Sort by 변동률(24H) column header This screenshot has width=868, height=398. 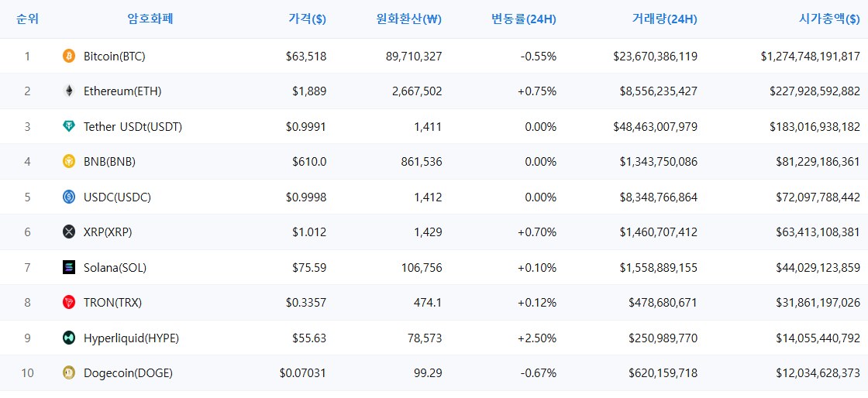point(524,19)
